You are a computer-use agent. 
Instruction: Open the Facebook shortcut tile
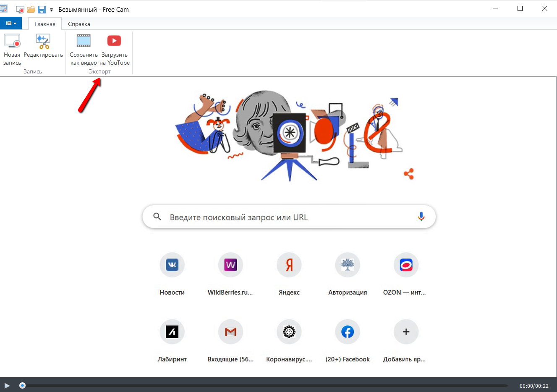point(348,341)
